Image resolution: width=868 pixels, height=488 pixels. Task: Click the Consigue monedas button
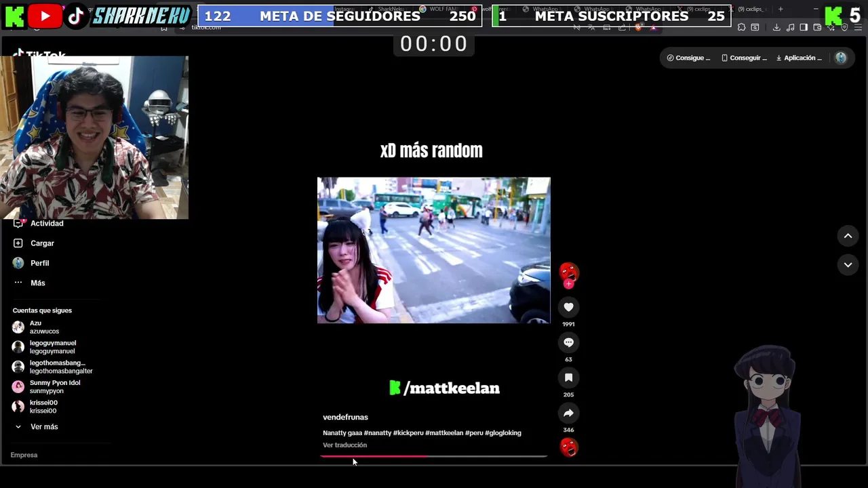tap(688, 58)
